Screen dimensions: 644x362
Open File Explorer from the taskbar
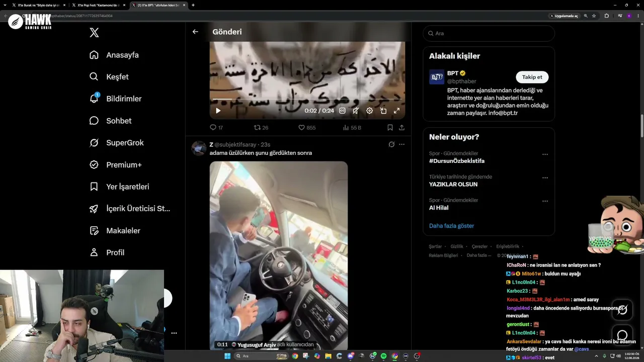pos(328,356)
